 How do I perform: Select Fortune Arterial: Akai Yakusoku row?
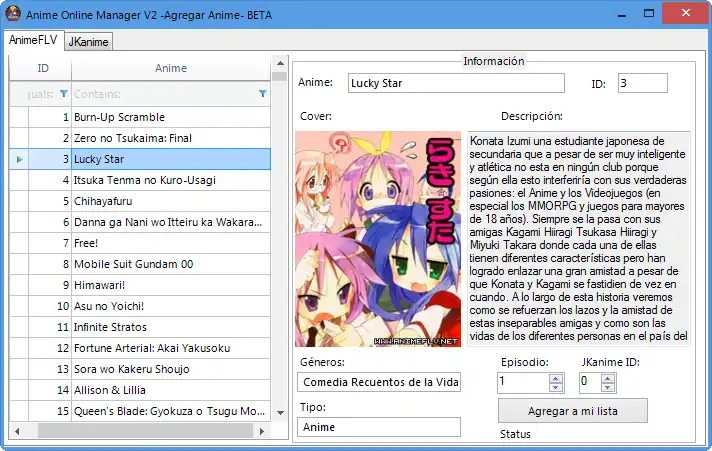pos(140,348)
